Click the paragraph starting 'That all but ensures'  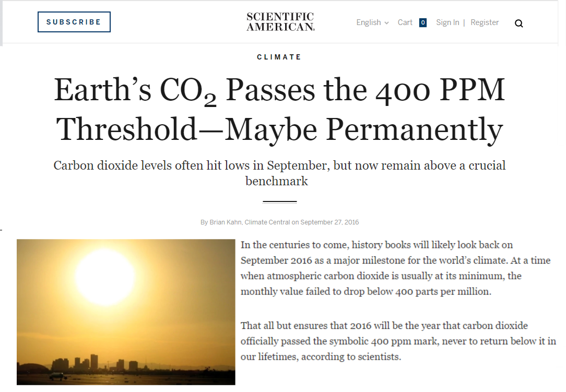tap(398, 341)
